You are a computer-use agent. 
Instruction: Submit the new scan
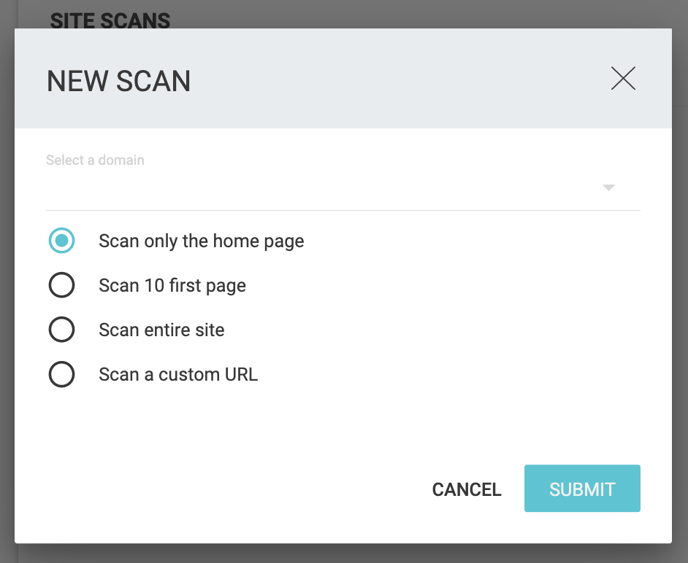582,488
